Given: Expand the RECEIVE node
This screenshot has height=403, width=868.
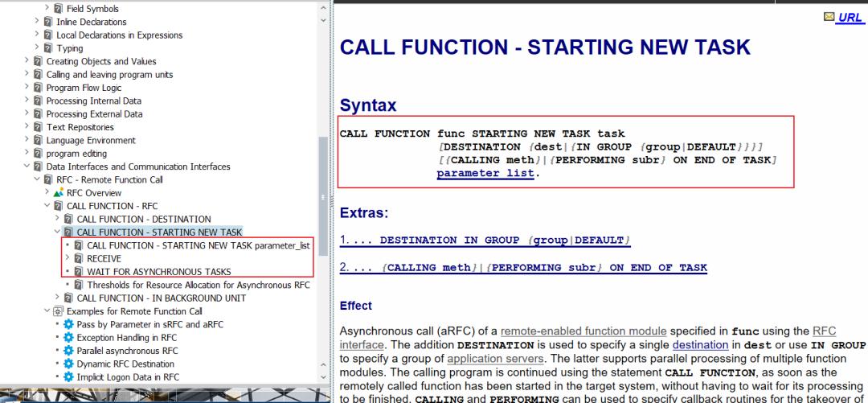Looking at the screenshot, I should tap(68, 258).
